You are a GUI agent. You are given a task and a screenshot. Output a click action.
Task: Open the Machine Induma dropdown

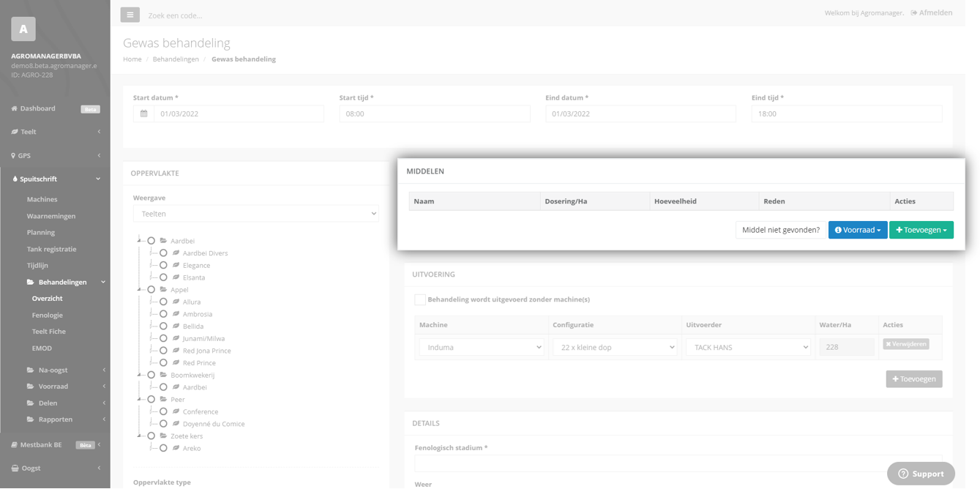pos(481,347)
